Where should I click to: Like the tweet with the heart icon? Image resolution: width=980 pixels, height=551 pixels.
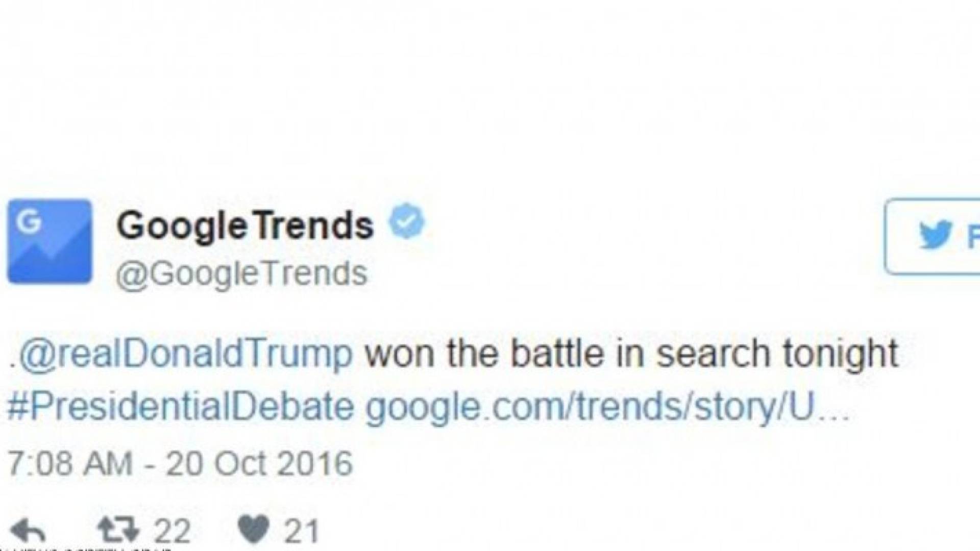click(x=254, y=530)
